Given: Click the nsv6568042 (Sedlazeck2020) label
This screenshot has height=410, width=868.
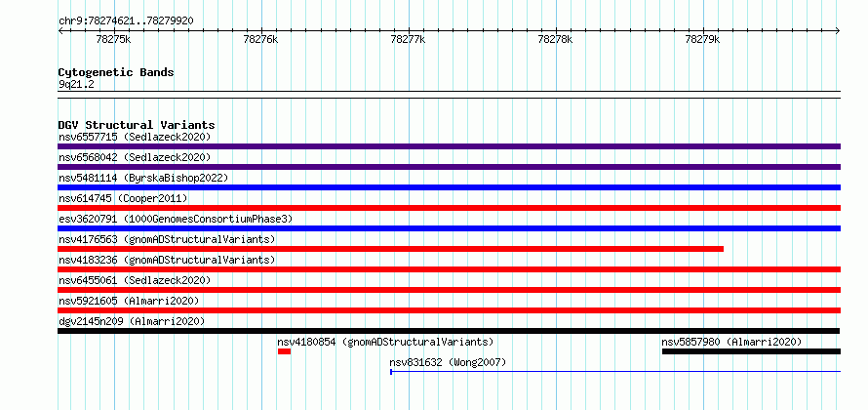Looking at the screenshot, I should 135,157.
